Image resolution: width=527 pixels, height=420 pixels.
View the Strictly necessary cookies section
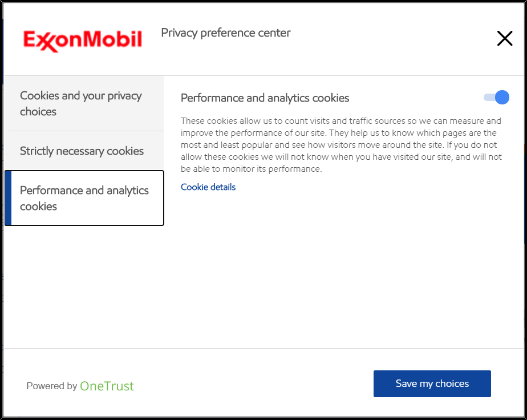click(x=82, y=151)
